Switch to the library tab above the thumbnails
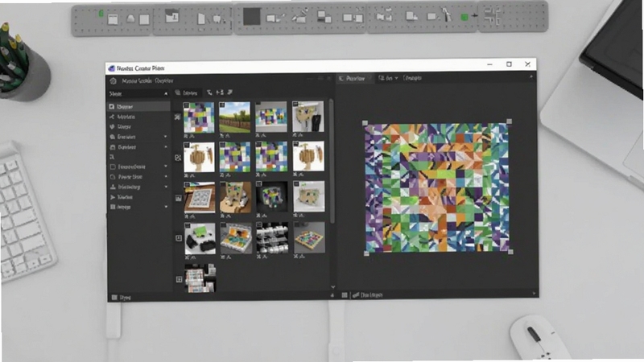This screenshot has width=644, height=362. click(187, 93)
